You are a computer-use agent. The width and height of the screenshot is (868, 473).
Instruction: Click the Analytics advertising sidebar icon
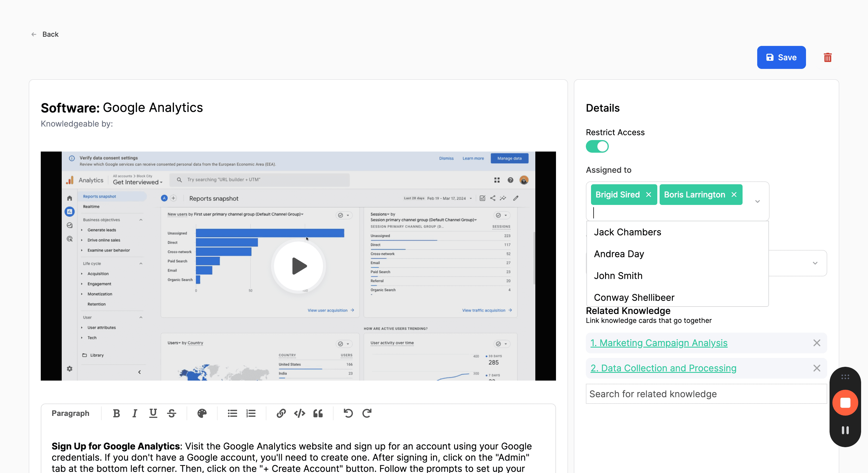pos(69,239)
